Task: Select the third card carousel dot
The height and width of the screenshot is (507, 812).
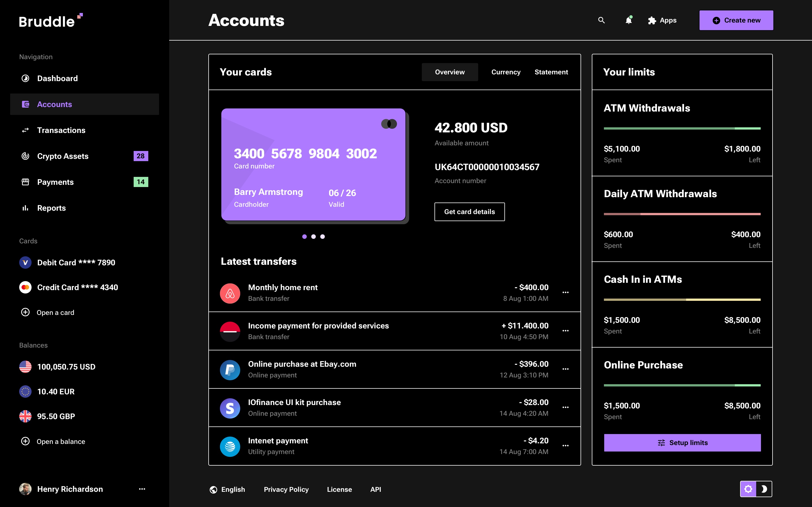Action: [x=323, y=236]
